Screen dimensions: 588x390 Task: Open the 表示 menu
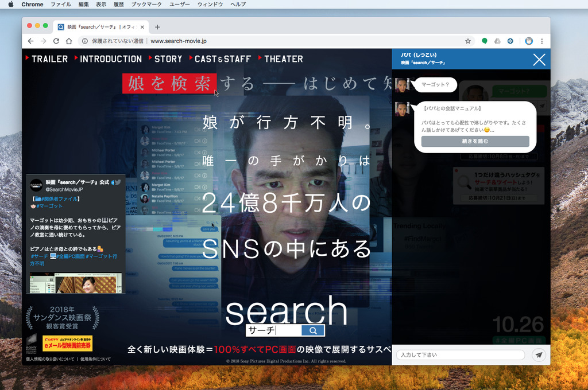tap(101, 4)
